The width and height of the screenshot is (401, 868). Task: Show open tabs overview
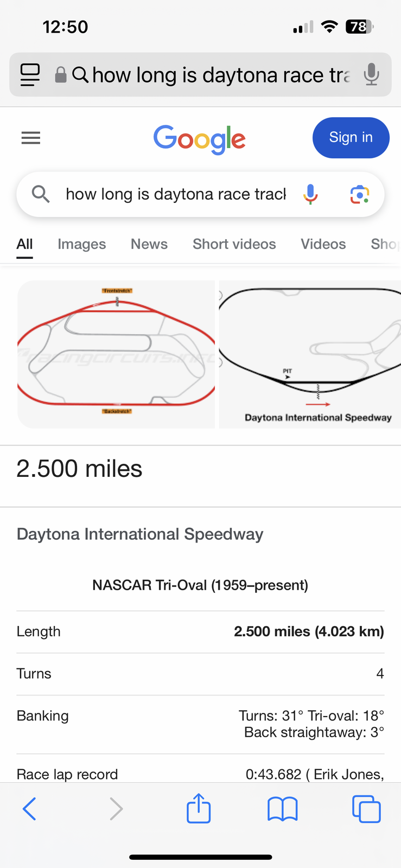(x=366, y=809)
